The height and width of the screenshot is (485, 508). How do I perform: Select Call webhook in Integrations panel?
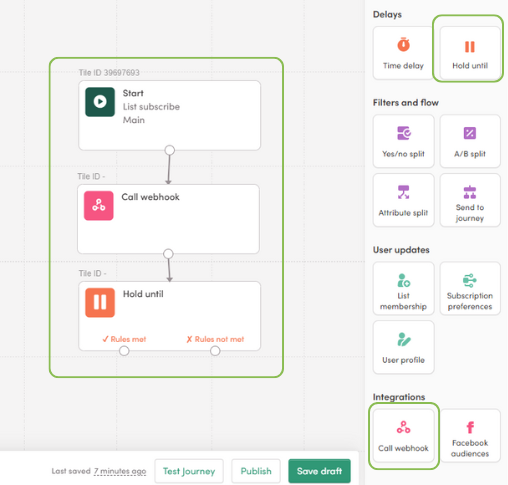404,436
